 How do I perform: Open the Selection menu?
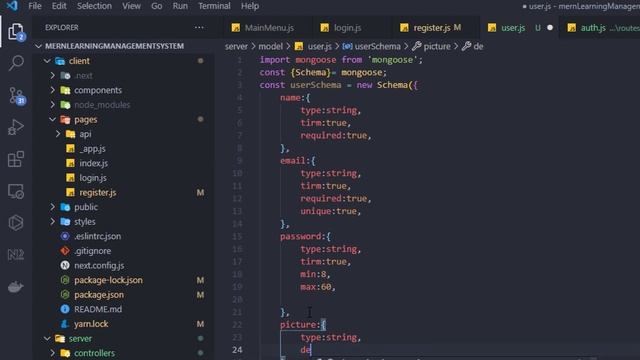[x=94, y=6]
